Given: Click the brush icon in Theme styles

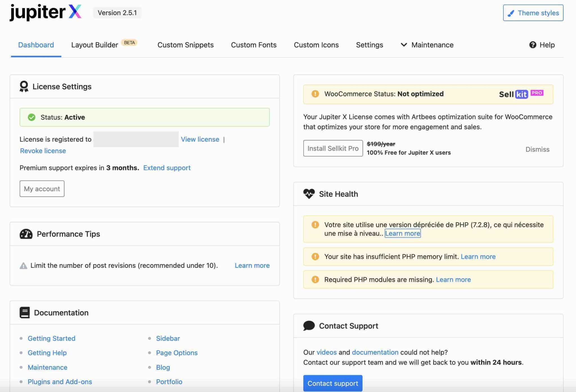Looking at the screenshot, I should tap(511, 13).
